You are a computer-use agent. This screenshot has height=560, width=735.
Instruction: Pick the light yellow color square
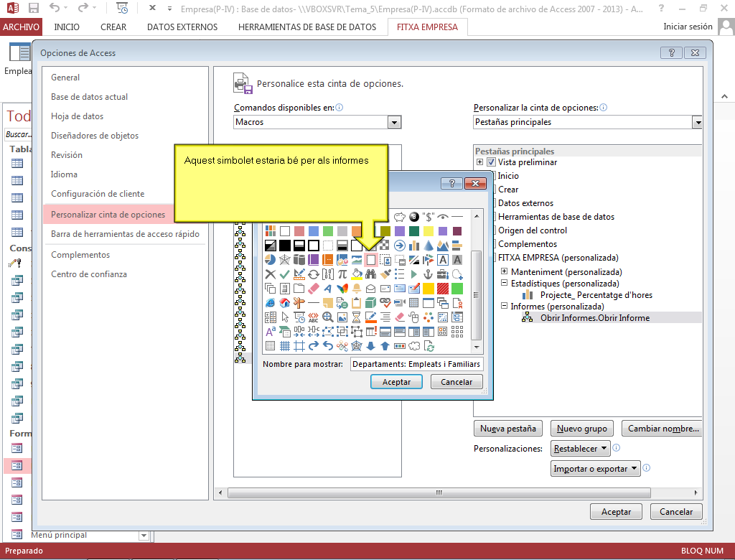pyautogui.click(x=429, y=230)
